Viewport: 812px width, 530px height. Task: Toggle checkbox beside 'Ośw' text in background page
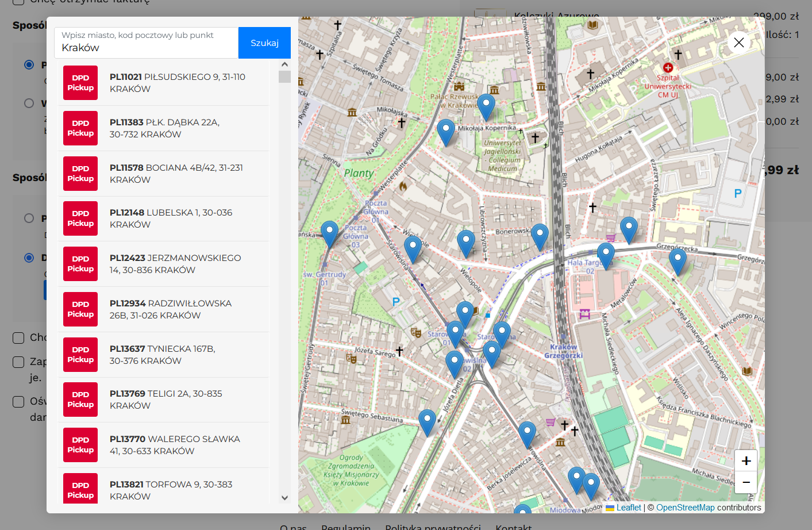click(18, 401)
